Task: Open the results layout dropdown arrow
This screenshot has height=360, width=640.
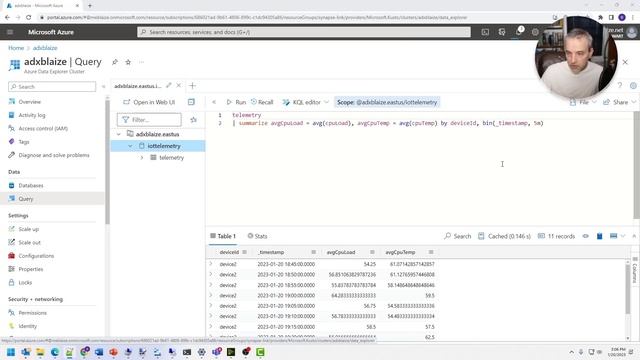Action: tap(623, 236)
